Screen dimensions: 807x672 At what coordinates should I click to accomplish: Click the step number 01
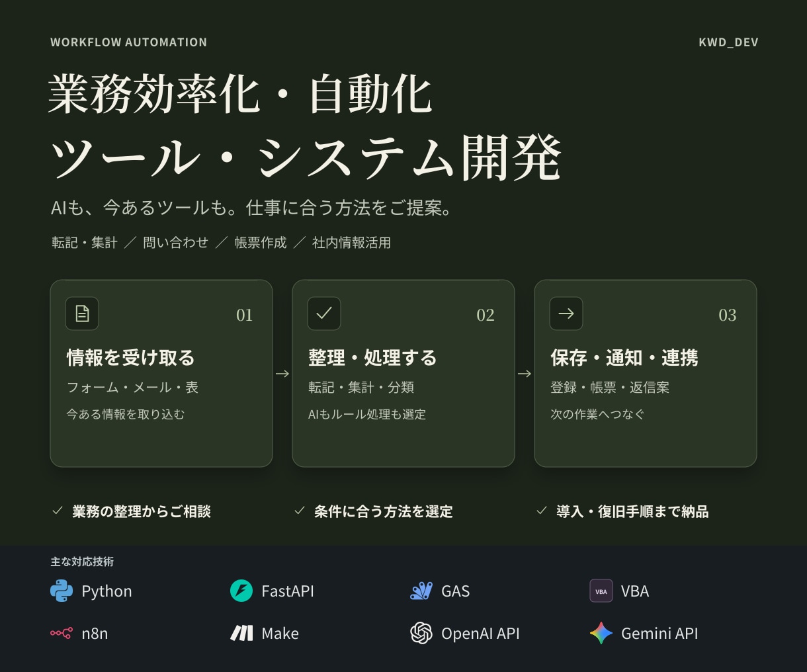click(245, 315)
